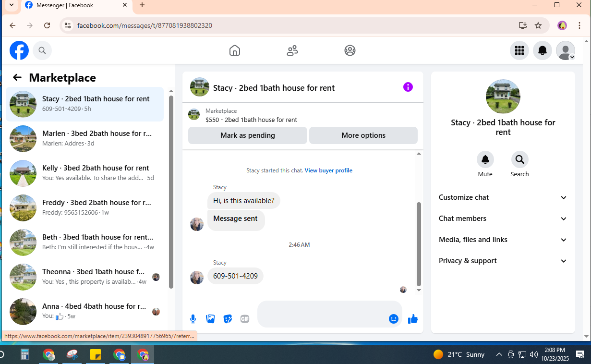The image size is (591, 364).
Task: Install app icon in address bar
Action: (x=523, y=25)
